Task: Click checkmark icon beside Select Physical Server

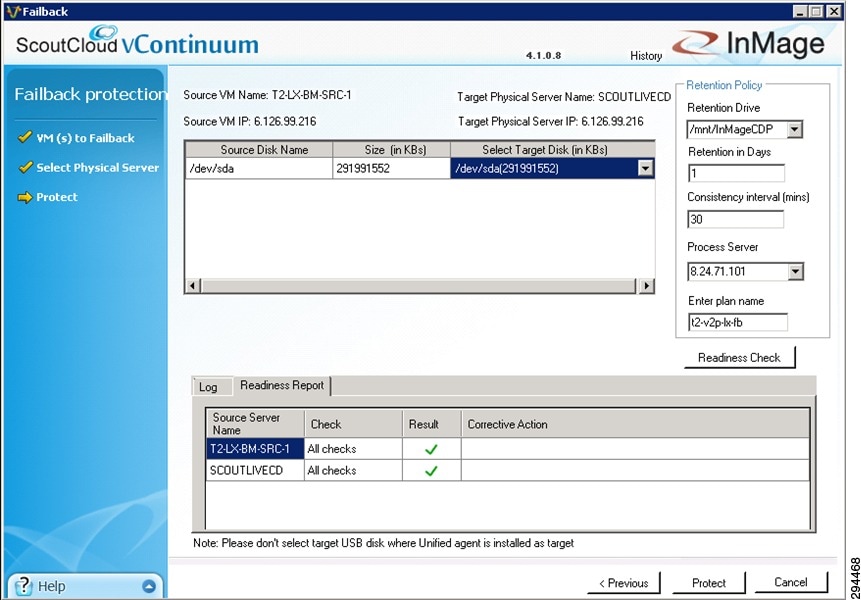Action: 25,167
